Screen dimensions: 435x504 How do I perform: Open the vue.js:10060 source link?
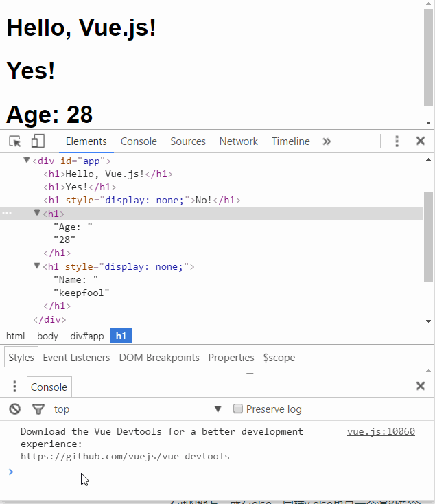[x=381, y=431]
